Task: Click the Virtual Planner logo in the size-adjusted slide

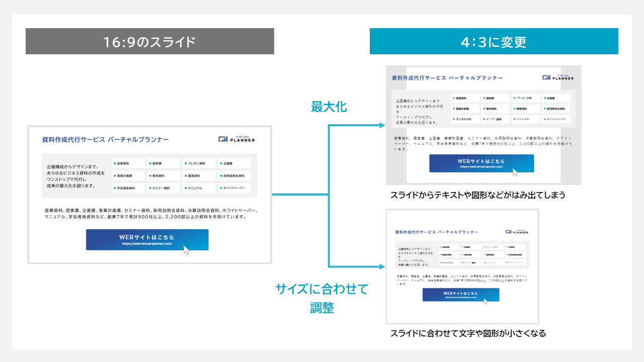Action: tap(517, 232)
